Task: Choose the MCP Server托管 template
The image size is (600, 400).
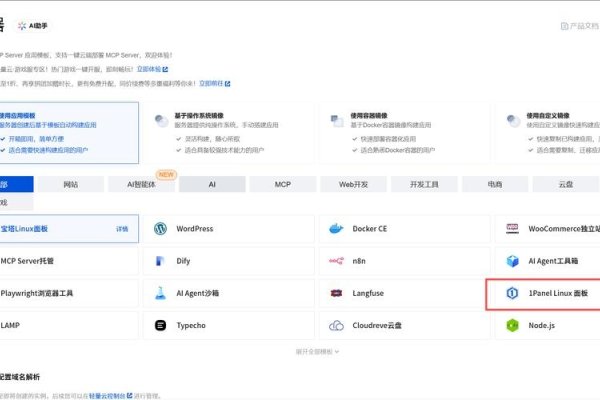Action: [x=69, y=261]
